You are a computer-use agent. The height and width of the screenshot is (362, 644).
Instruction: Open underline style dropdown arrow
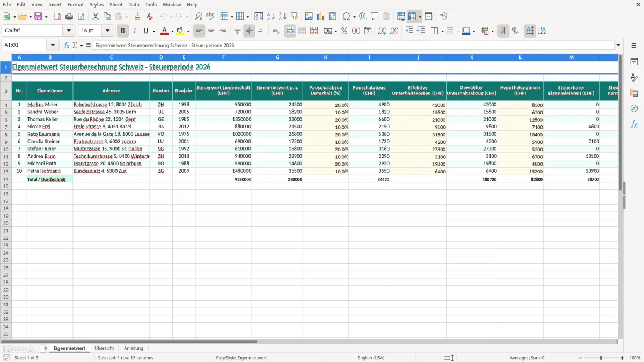[153, 31]
